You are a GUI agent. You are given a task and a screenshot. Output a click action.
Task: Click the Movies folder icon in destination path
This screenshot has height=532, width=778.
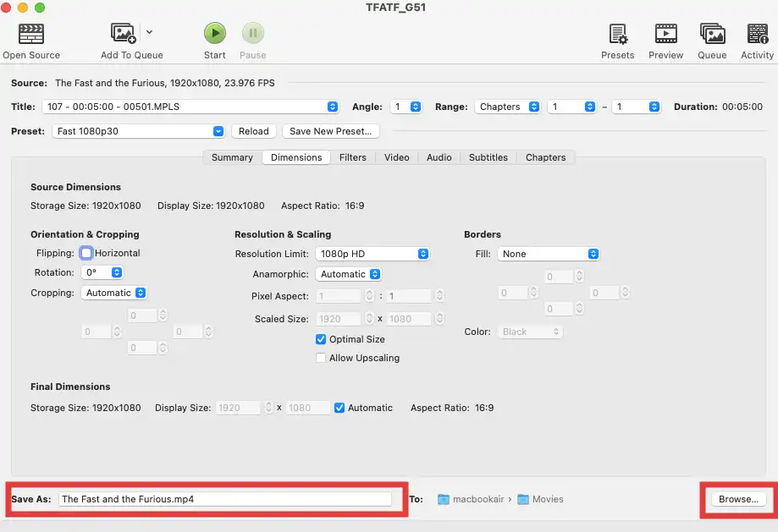(523, 499)
